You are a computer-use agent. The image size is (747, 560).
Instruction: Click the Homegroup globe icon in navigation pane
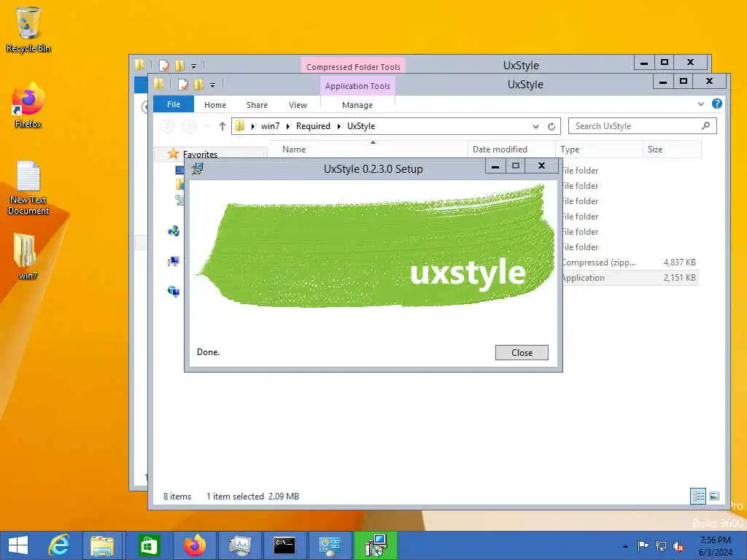click(174, 231)
